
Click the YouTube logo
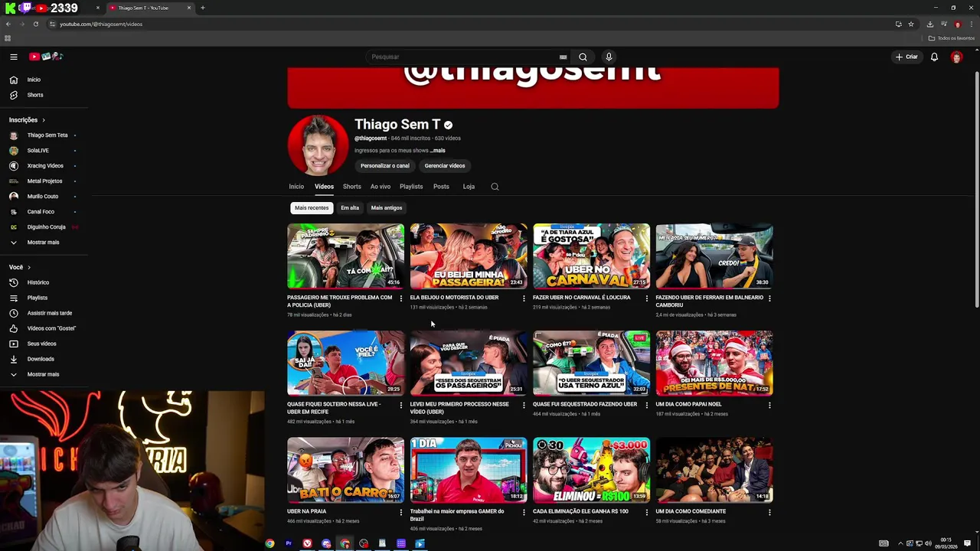[45, 57]
